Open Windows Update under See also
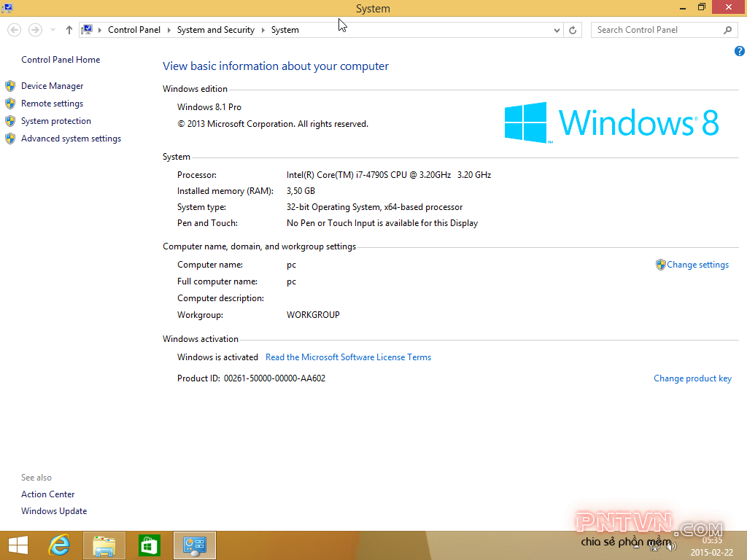This screenshot has width=747, height=560. (54, 511)
